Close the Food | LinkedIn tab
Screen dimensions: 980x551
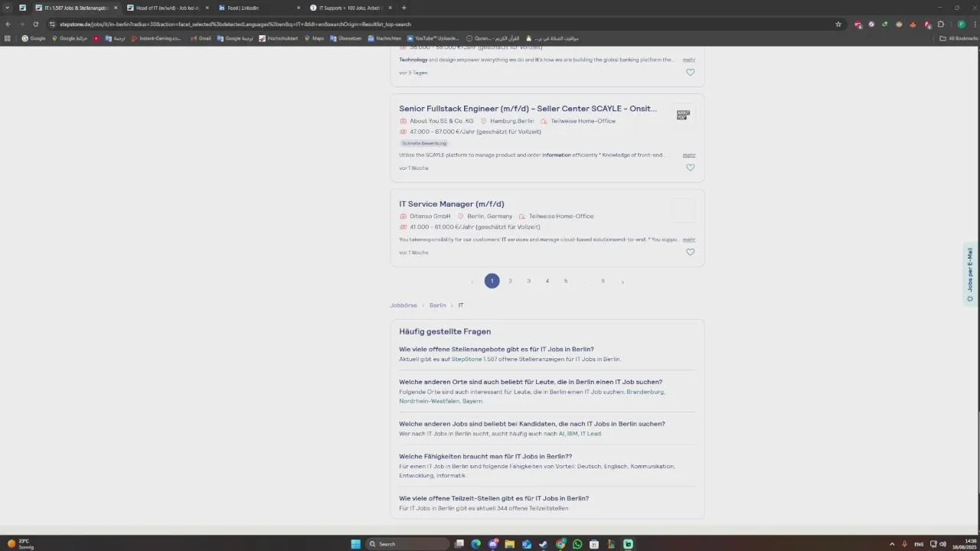pos(299,8)
